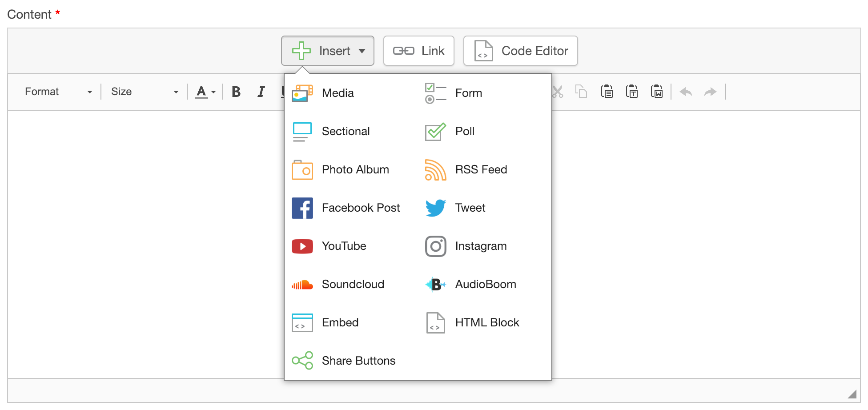Open the Format dropdown
This screenshot has width=868, height=410.
58,92
